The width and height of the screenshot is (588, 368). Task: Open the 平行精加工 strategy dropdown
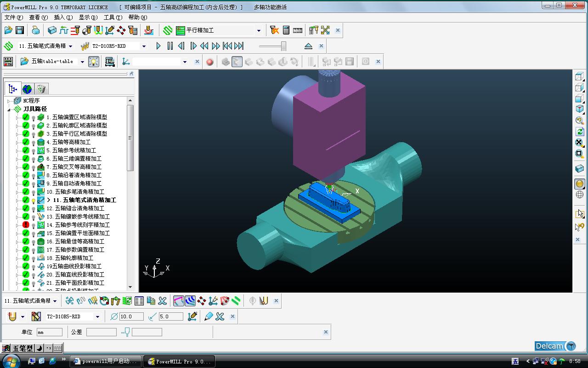point(259,31)
